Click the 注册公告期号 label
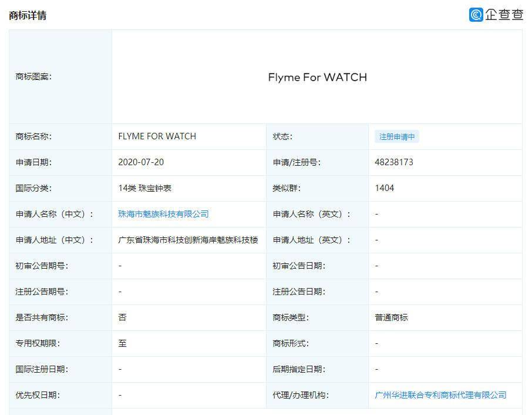Viewport: 532px width, 415px height. (42, 292)
